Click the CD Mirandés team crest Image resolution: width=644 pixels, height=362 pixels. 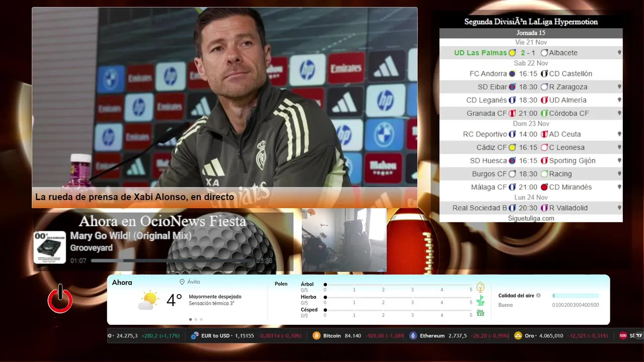tap(544, 187)
